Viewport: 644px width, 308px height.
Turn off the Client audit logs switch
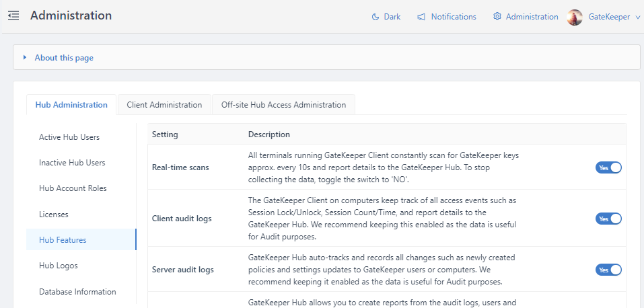click(608, 219)
